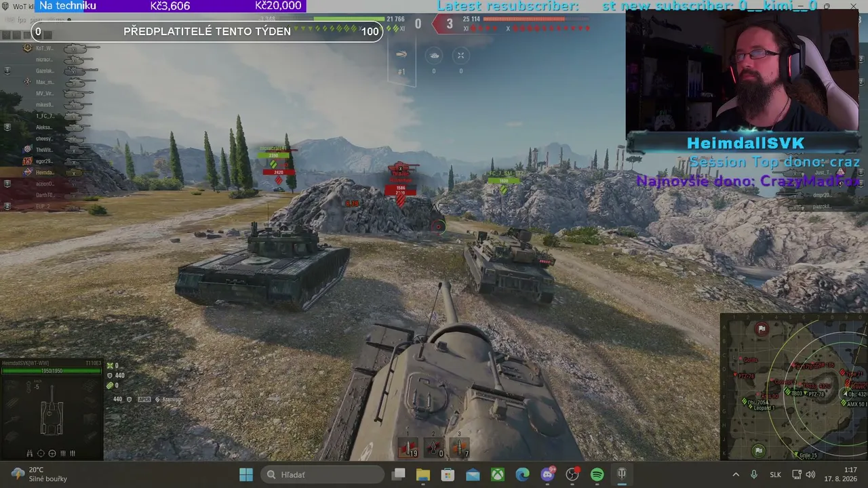Viewport: 868px width, 488px height.
Task: Click the enemy base flag on minimap
Action: click(x=762, y=329)
